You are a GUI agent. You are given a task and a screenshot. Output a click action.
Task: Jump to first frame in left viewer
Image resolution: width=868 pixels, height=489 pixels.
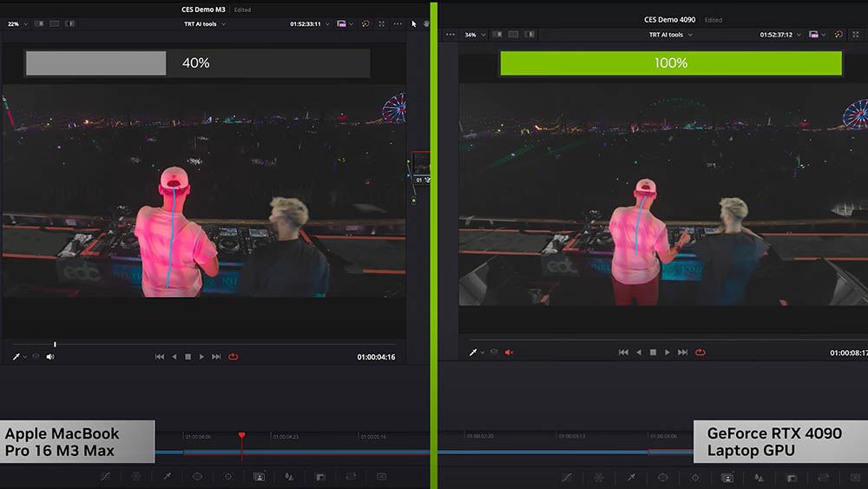tap(160, 357)
